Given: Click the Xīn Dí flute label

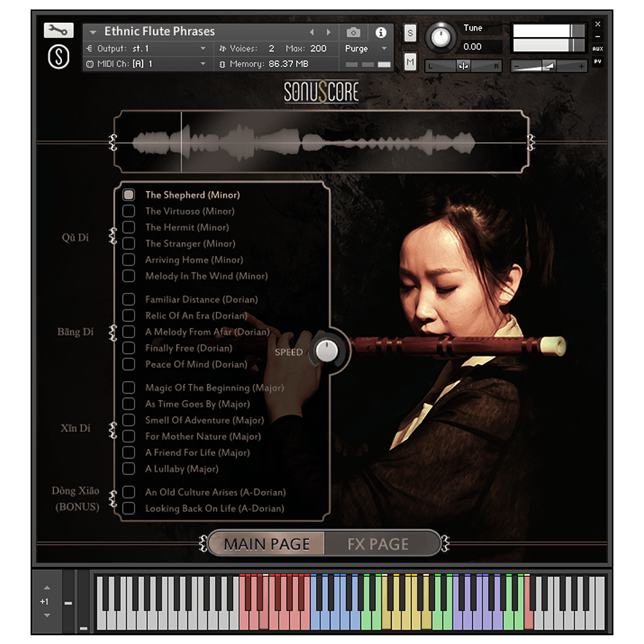Looking at the screenshot, I should coord(75,428).
